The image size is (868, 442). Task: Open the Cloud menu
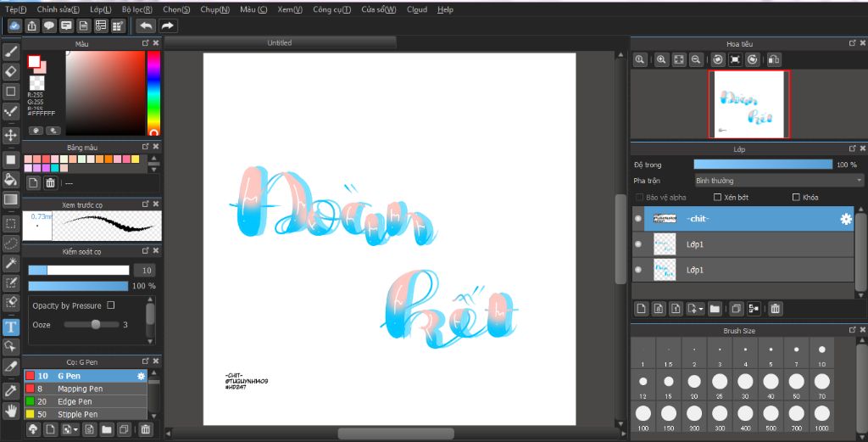click(x=417, y=9)
